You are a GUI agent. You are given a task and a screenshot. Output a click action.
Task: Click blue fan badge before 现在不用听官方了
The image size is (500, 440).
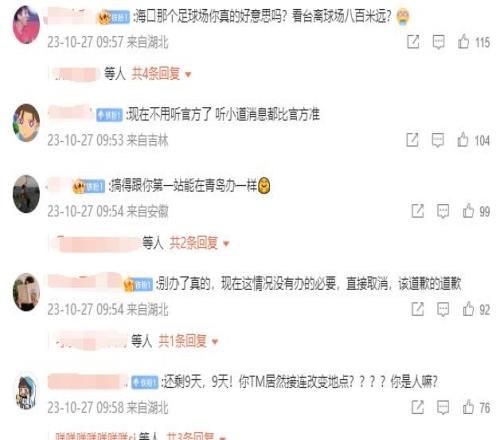click(x=109, y=115)
